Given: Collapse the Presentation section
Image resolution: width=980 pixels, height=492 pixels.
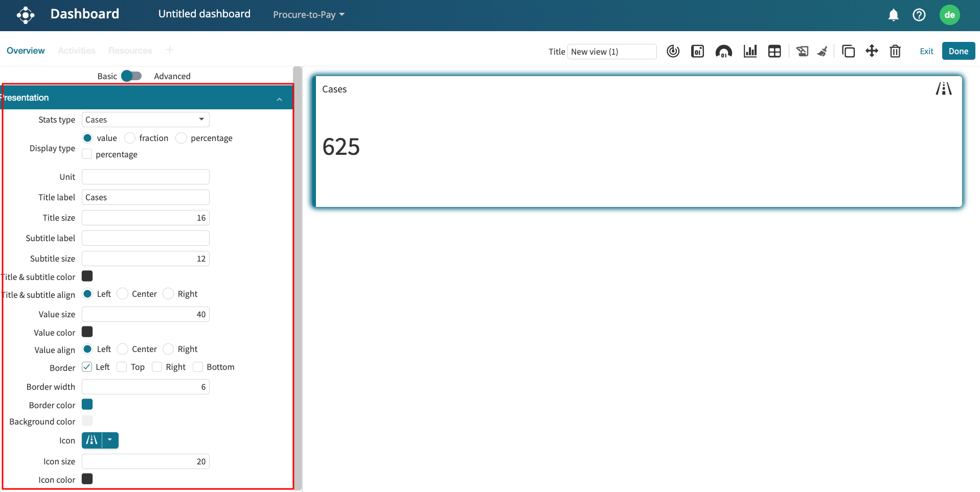Looking at the screenshot, I should (x=279, y=99).
